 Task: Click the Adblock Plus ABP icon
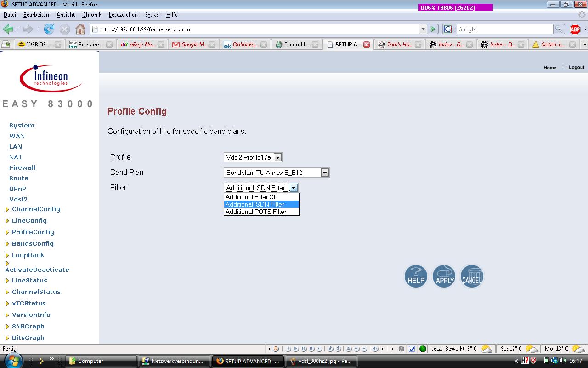click(x=575, y=29)
